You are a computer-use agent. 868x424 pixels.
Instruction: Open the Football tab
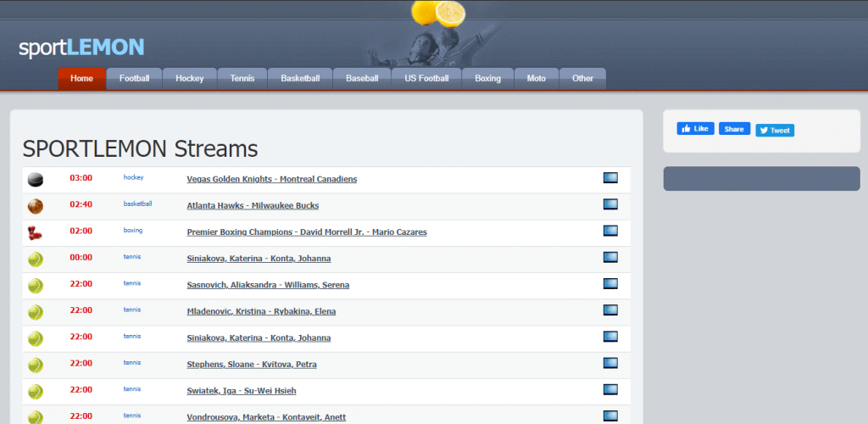pyautogui.click(x=135, y=79)
